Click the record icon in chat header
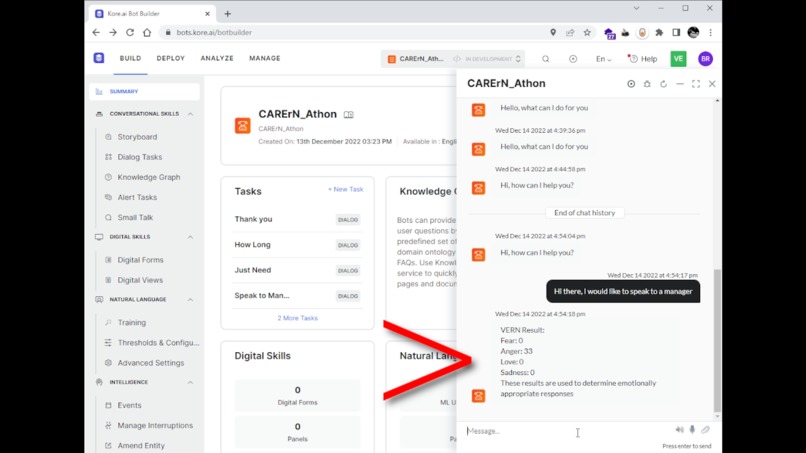806x453 pixels. point(631,84)
